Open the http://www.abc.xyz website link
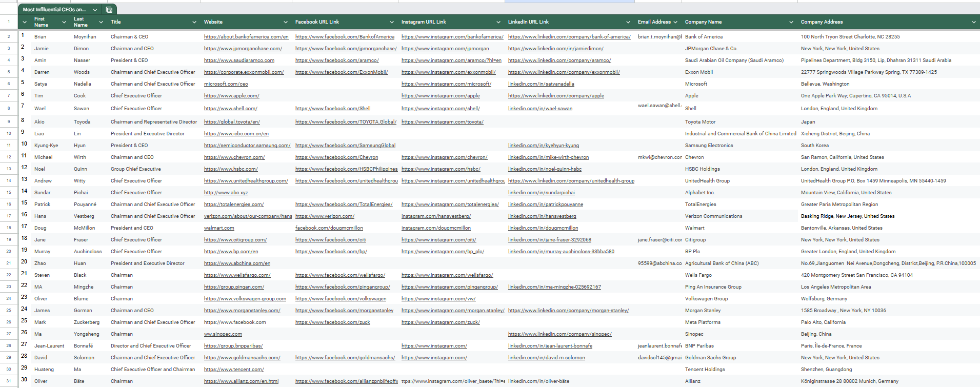980x388 pixels. click(x=226, y=193)
